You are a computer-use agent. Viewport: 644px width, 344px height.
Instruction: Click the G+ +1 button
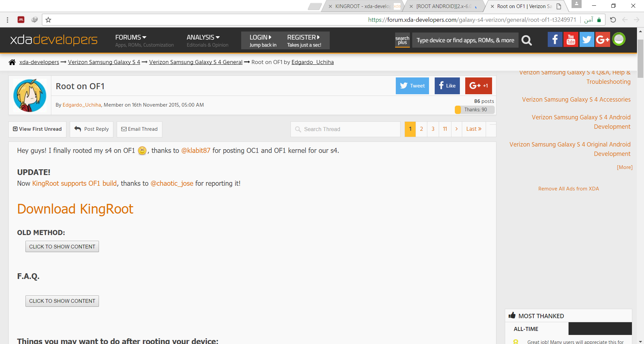[x=479, y=86]
